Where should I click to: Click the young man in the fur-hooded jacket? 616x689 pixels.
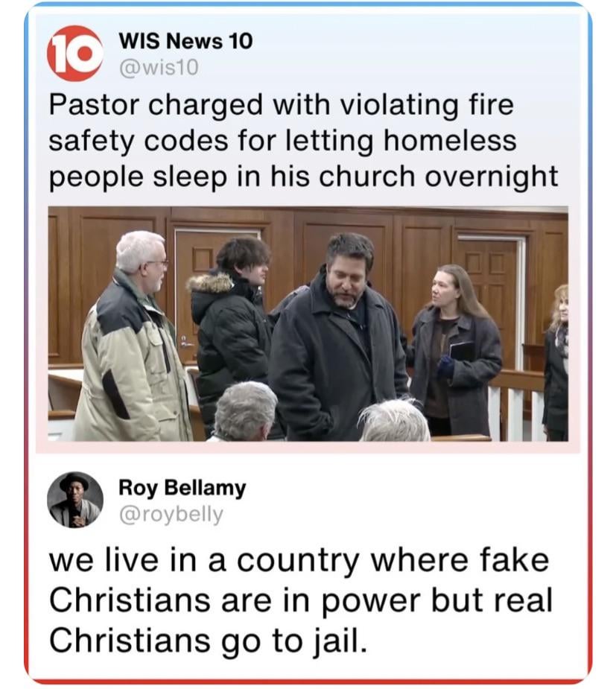click(232, 326)
